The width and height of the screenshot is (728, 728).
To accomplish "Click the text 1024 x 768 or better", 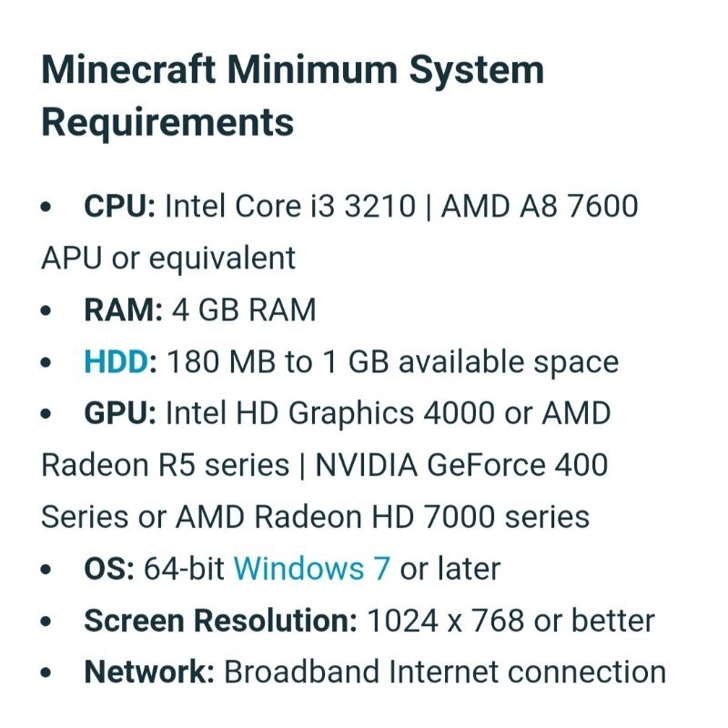I will [x=511, y=621].
